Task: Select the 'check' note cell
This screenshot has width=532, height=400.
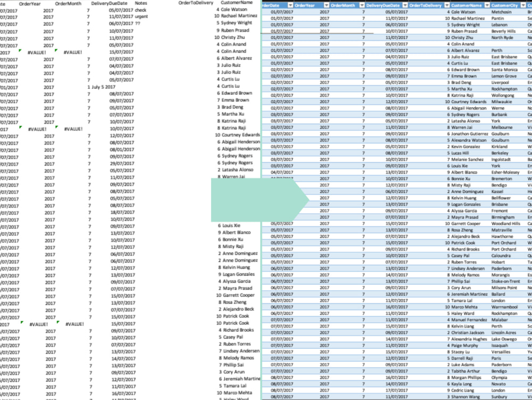Action: (x=140, y=10)
